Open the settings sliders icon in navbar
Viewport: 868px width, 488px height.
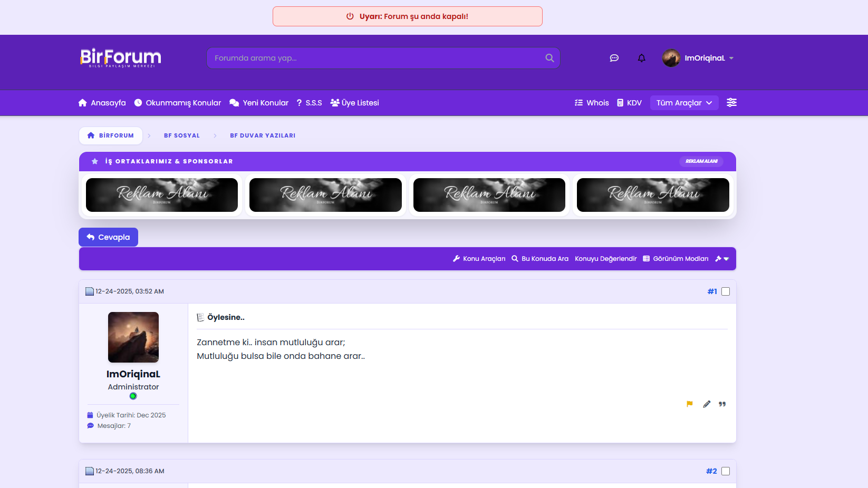(x=731, y=103)
